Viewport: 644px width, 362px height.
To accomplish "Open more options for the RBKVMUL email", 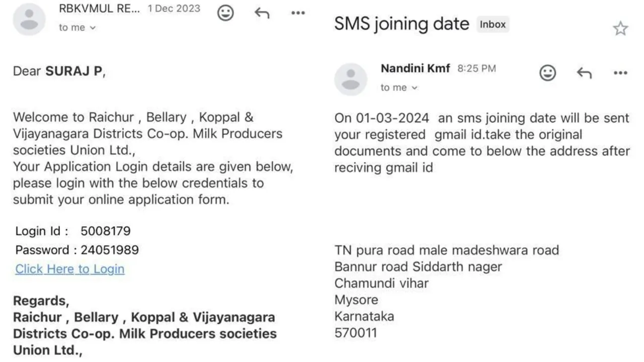I will pyautogui.click(x=297, y=13).
